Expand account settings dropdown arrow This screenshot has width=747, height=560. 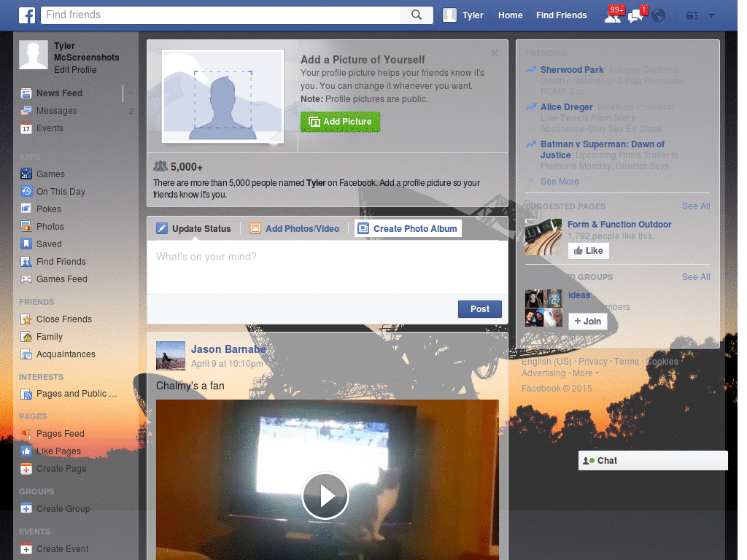(x=711, y=15)
